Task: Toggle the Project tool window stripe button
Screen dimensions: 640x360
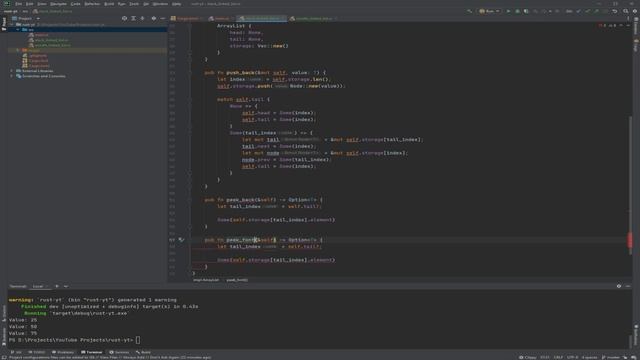Action: (x=4, y=24)
